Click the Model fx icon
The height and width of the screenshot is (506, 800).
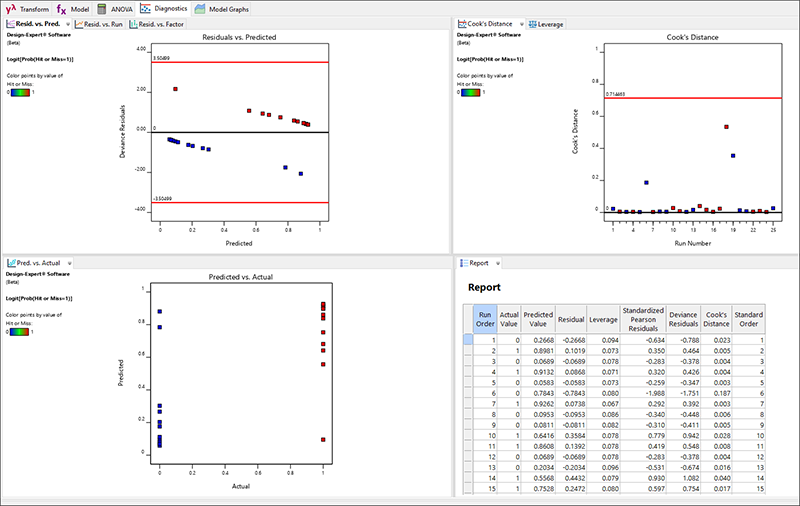point(61,8)
